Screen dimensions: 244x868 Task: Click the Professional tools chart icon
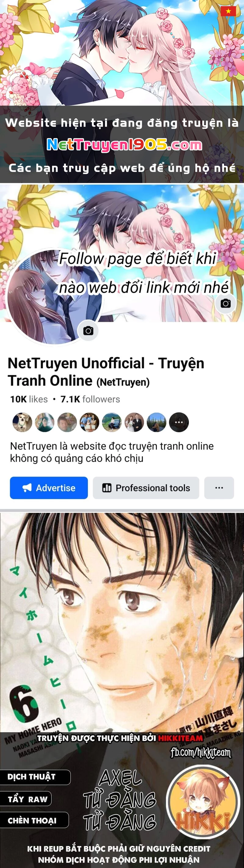click(107, 488)
